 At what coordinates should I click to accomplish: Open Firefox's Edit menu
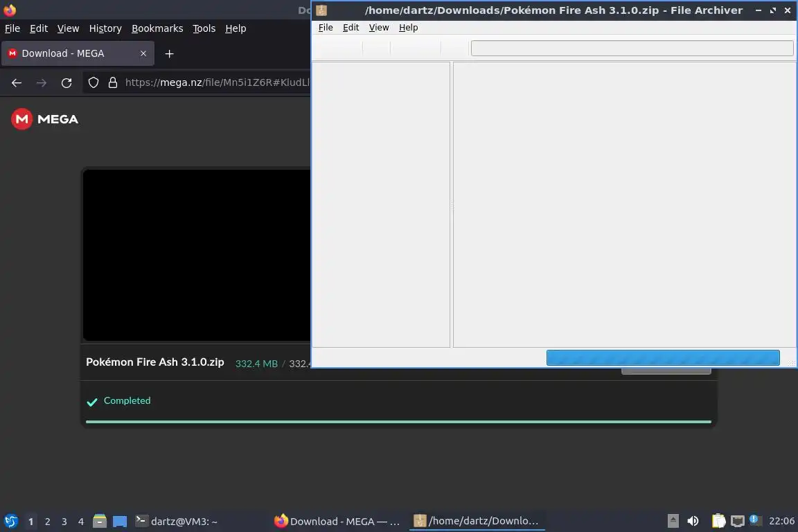(x=39, y=28)
